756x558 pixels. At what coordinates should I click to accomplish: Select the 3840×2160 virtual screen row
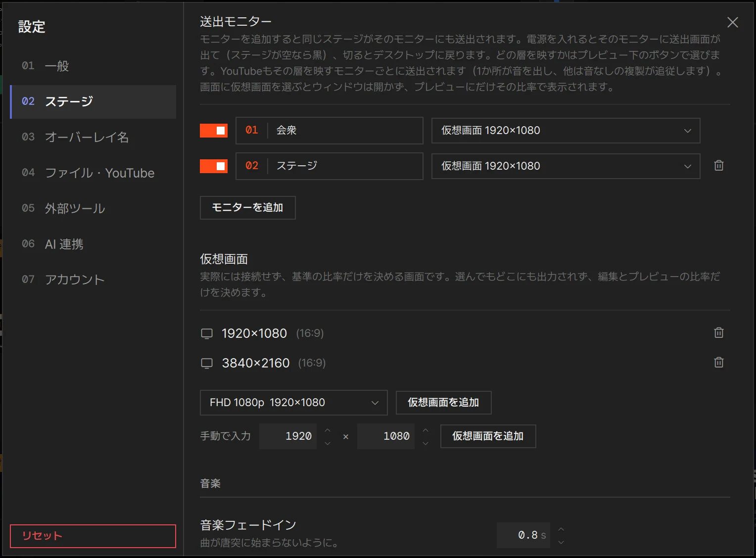(x=465, y=363)
